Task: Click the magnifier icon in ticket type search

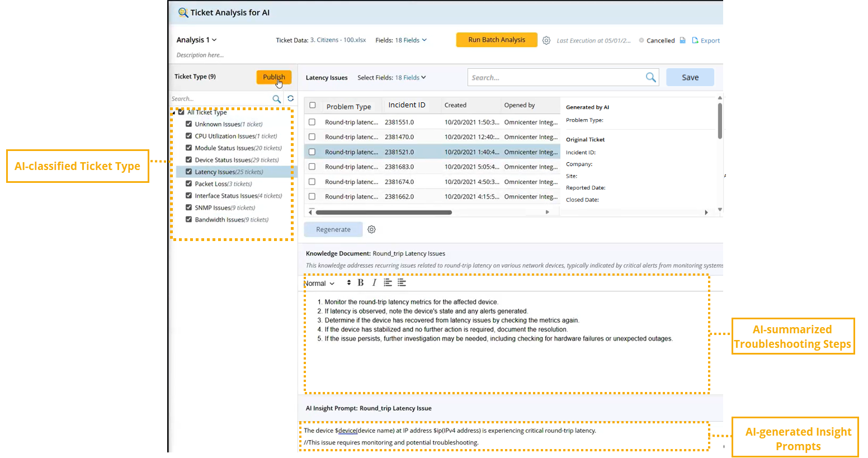Action: click(276, 99)
